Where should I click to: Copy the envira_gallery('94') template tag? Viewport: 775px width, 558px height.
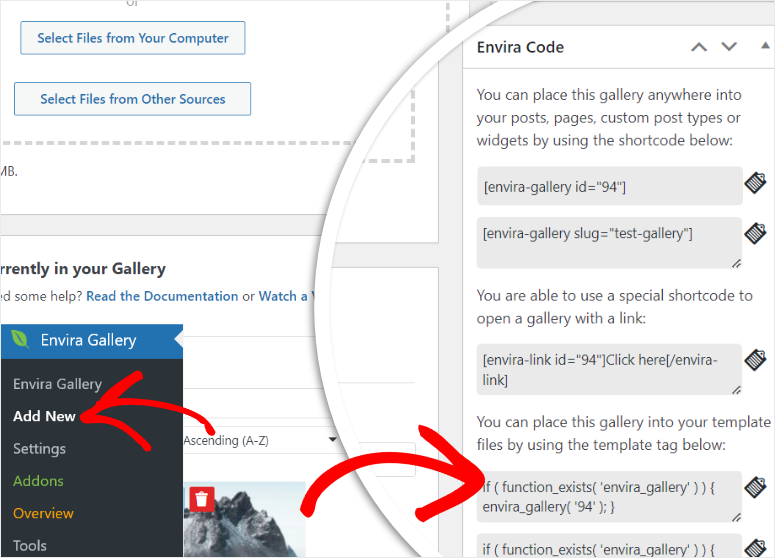coord(756,487)
